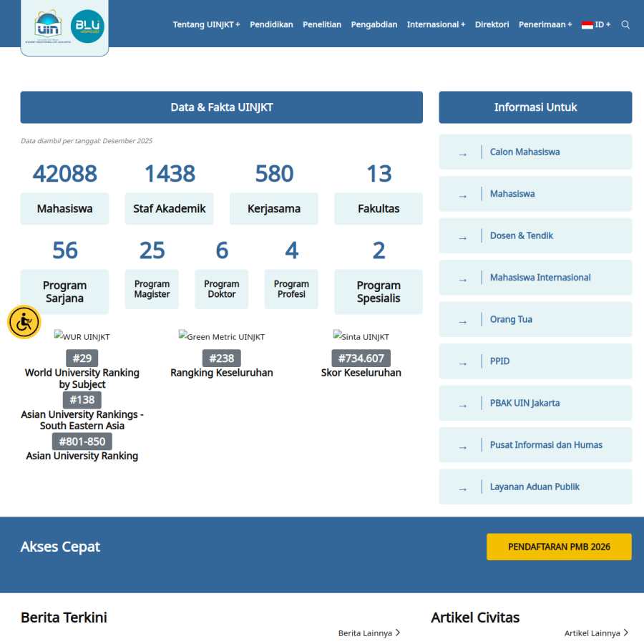Click the 42088 student count
The width and height of the screenshot is (644, 644).
65,173
